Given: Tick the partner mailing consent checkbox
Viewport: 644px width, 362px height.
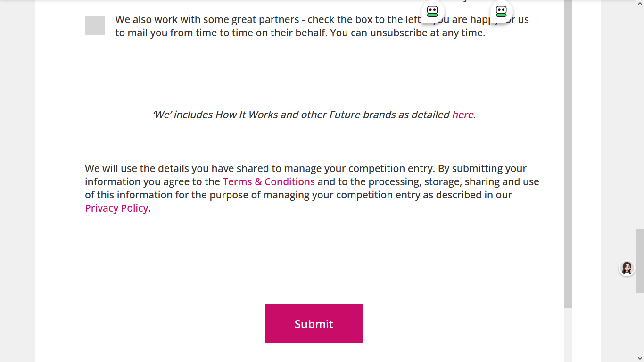Looking at the screenshot, I should click(x=95, y=25).
